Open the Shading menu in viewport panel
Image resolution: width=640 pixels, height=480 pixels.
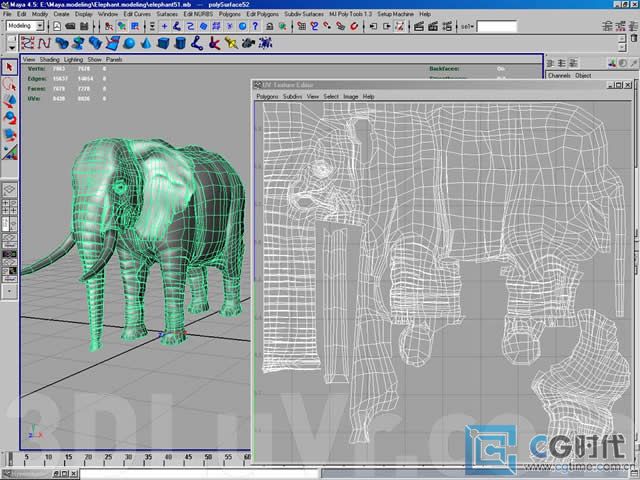49,59
